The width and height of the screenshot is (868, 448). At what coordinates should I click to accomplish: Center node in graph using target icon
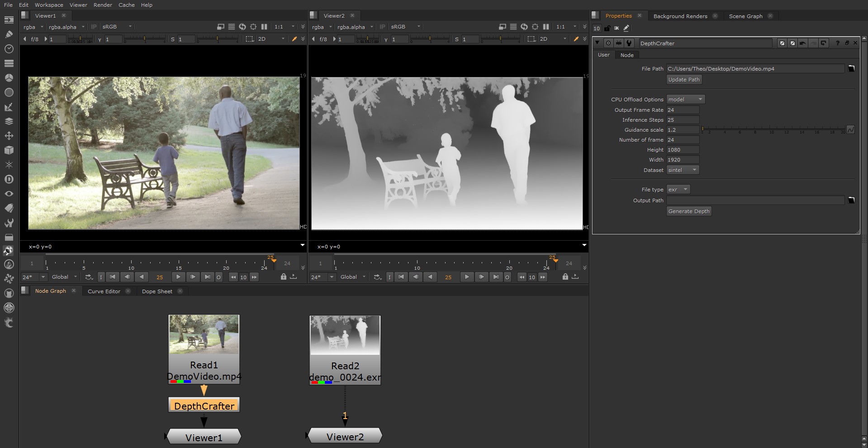tap(608, 43)
